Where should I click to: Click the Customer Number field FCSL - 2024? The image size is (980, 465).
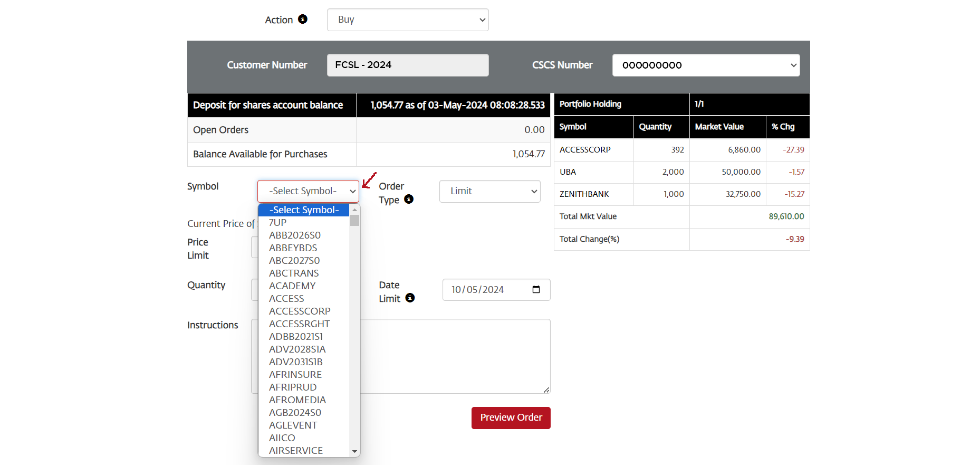pyautogui.click(x=407, y=65)
